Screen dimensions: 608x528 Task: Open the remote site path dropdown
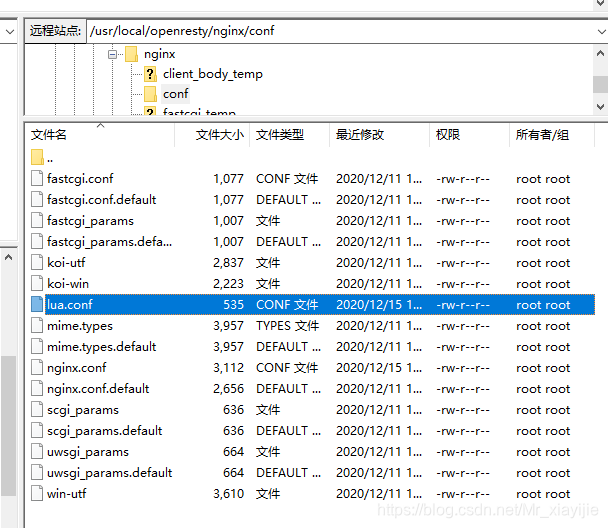(x=601, y=31)
